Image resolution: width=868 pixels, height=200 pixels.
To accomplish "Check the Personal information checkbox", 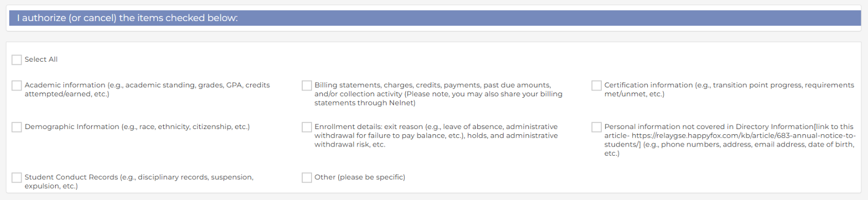I will 597,127.
